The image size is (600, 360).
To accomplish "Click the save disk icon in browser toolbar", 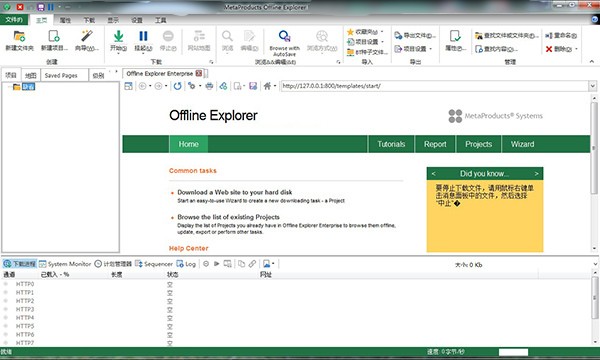I will click(253, 86).
